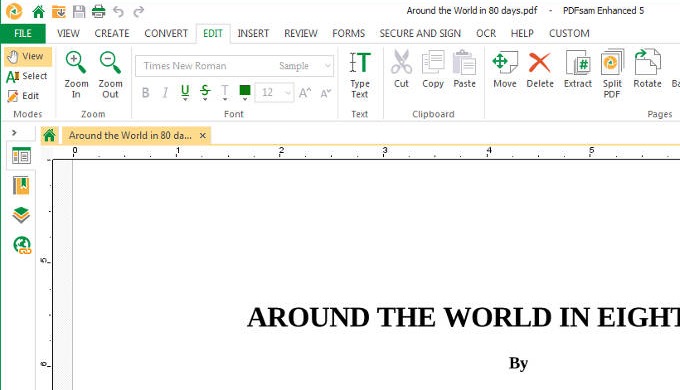Open the OCR ribbon tab
680x390 pixels.
(486, 33)
